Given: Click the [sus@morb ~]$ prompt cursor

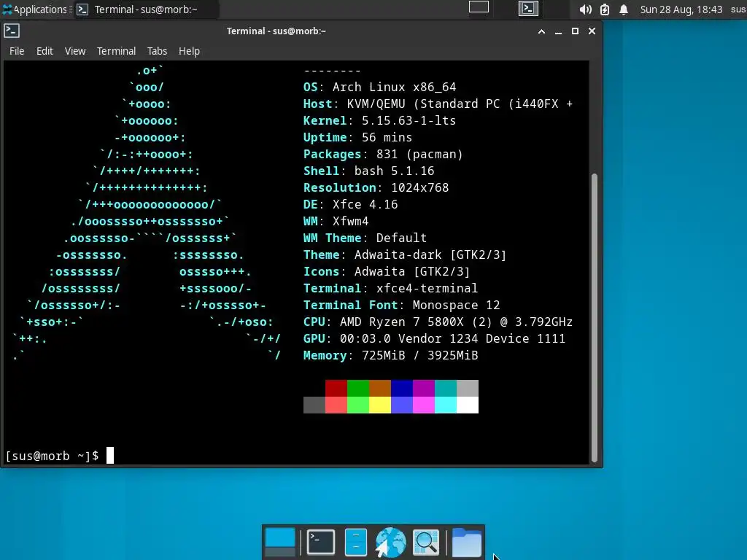Looking at the screenshot, I should click(110, 456).
